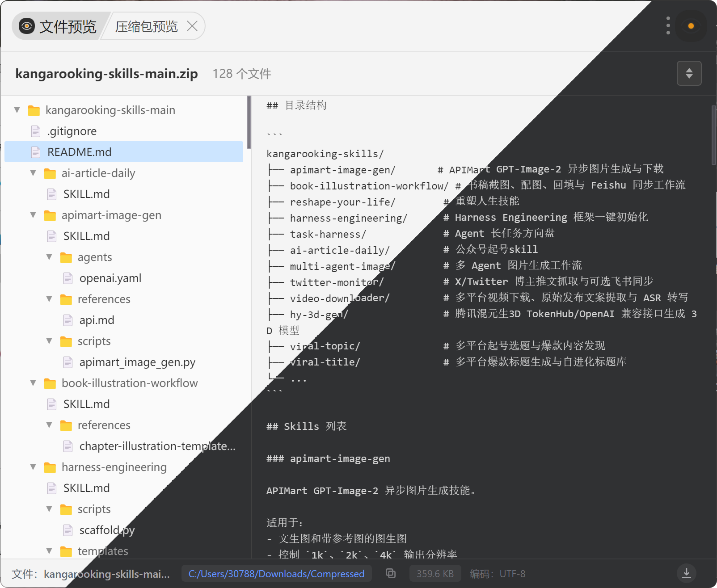Click the kangarooking-skills-main folder icon
This screenshot has height=588, width=717.
click(34, 110)
